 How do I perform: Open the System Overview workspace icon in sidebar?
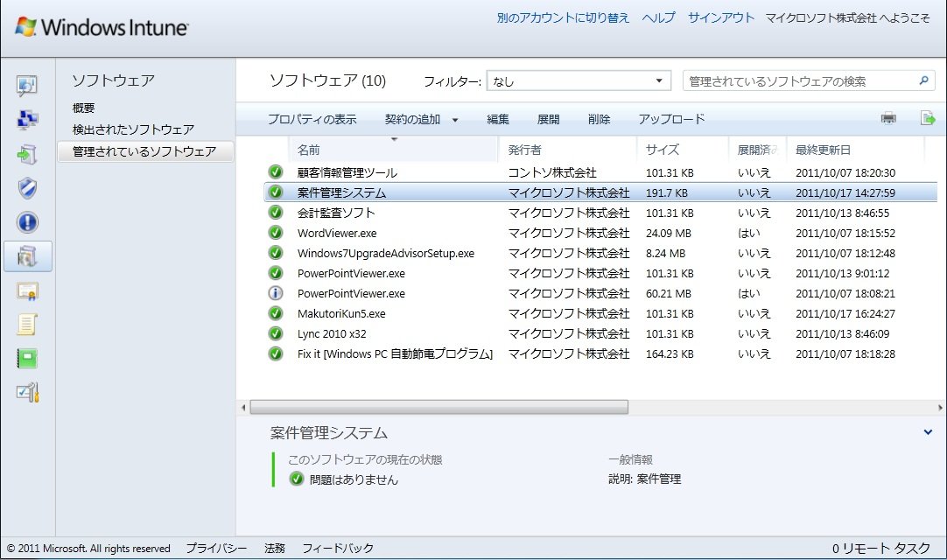pyautogui.click(x=26, y=86)
